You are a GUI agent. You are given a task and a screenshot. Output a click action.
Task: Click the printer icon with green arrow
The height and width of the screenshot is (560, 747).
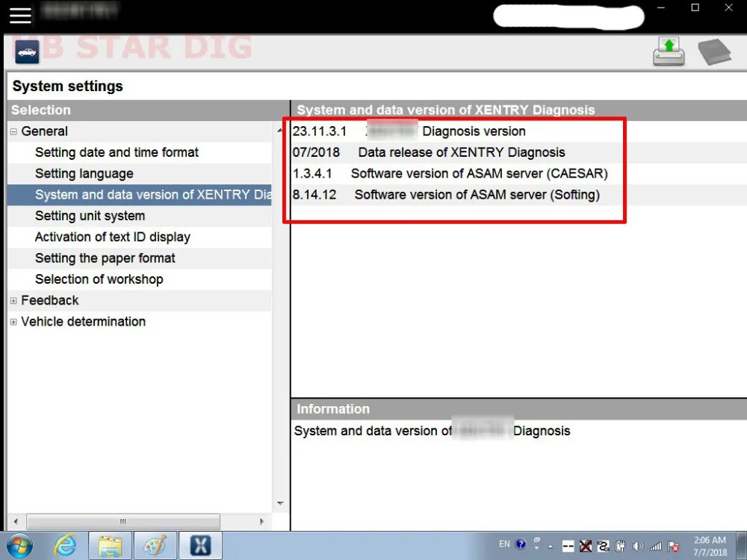coord(669,52)
